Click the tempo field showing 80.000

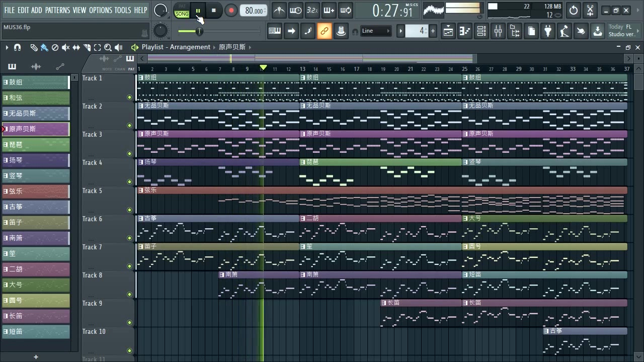click(x=254, y=11)
